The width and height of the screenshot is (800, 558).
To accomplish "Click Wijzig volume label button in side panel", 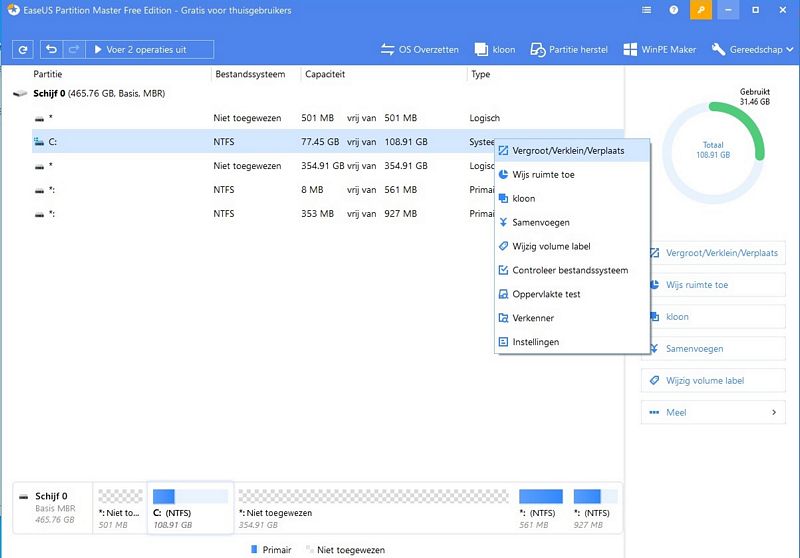I will click(x=713, y=381).
